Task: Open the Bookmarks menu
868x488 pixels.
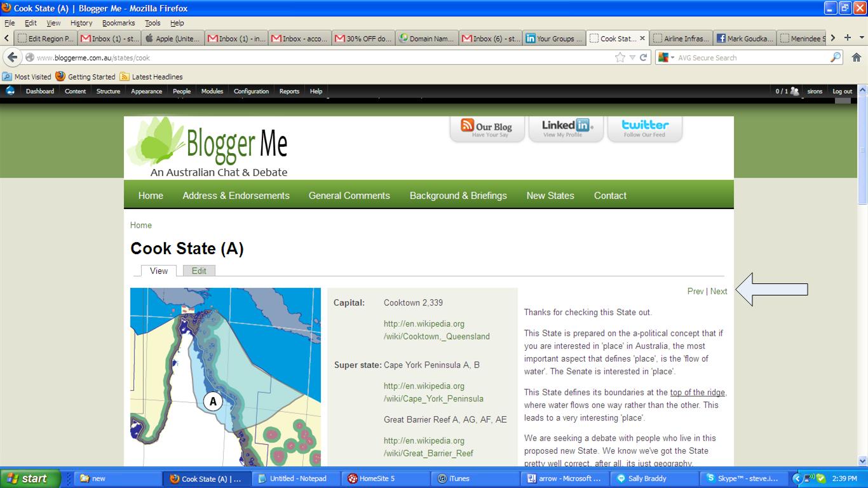Action: click(118, 23)
